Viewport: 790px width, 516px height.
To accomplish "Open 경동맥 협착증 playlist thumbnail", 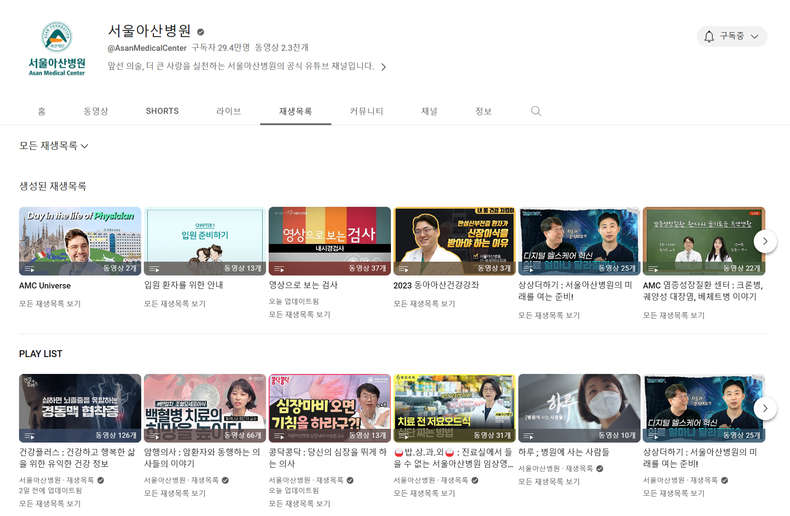I will pos(80,408).
